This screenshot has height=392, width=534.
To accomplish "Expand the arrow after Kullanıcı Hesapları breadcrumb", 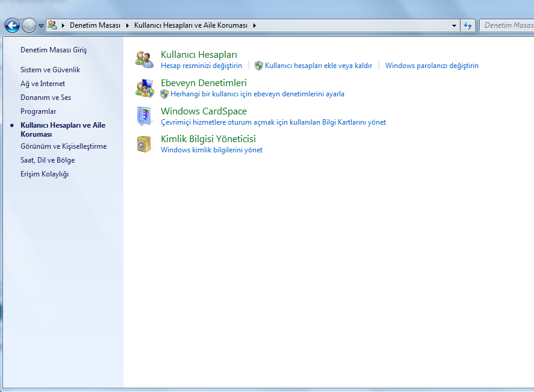I will pyautogui.click(x=255, y=25).
